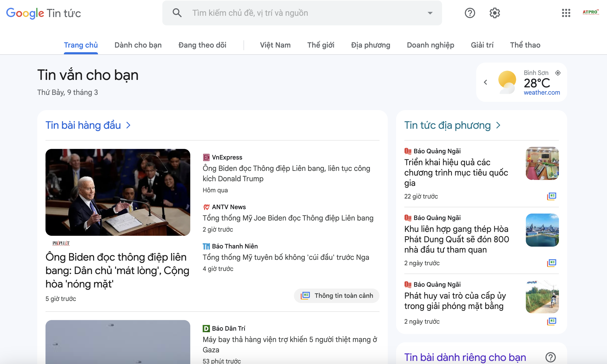Switch to Dành cho bạn tab
Screen dimensions: 607x364
138,45
